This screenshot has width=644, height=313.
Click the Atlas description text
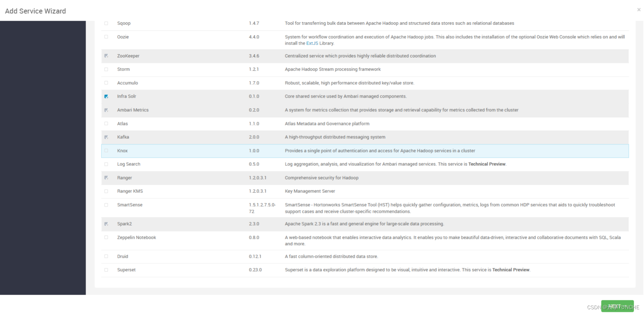(x=327, y=123)
